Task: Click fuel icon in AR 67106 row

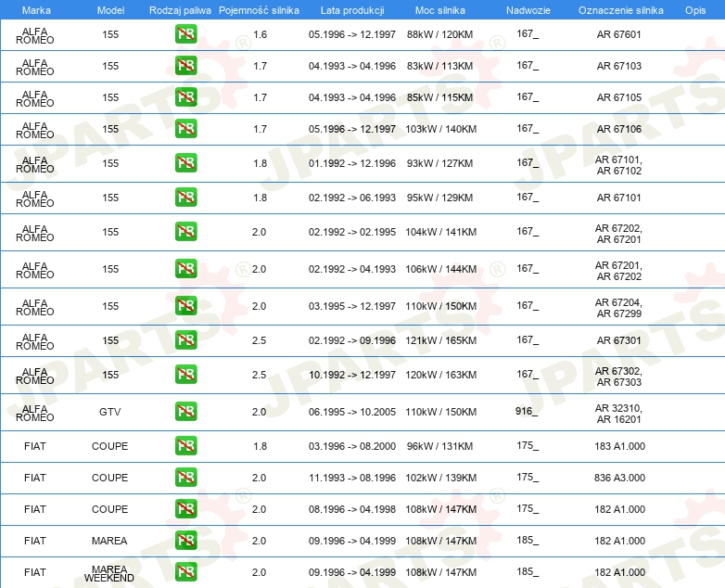Action: pos(185,129)
